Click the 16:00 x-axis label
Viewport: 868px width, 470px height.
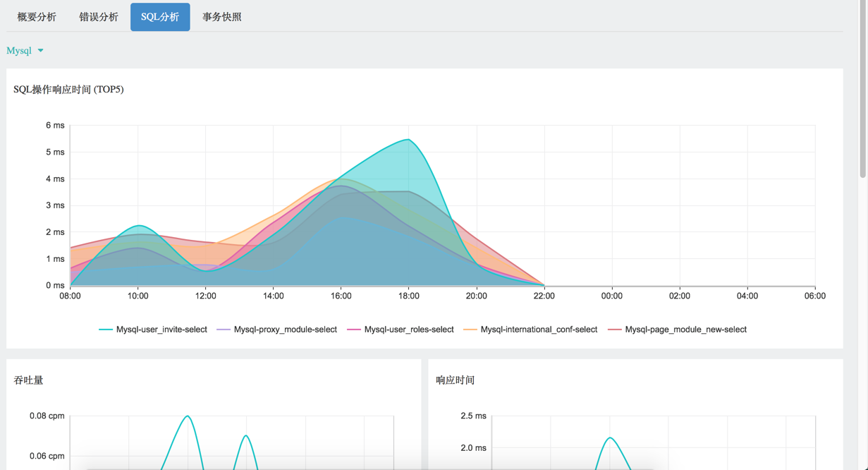tap(341, 296)
